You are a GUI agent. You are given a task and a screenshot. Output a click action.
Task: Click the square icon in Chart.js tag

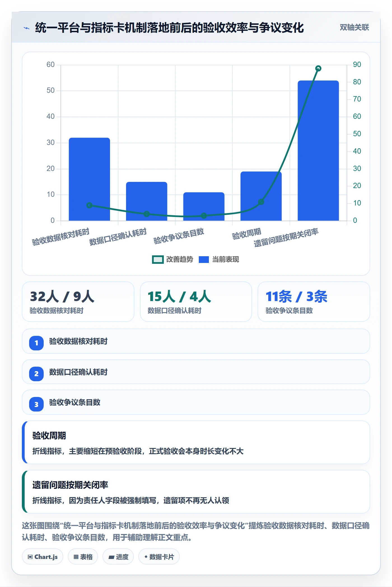[30, 557]
